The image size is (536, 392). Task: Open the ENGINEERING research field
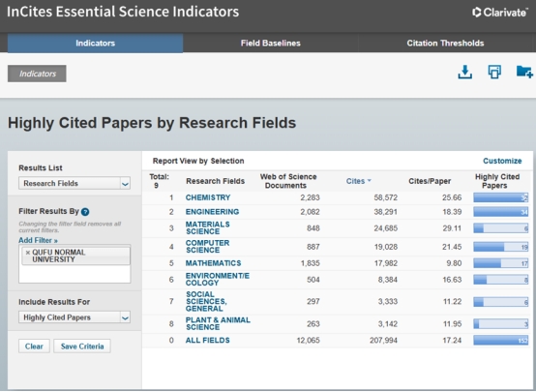pos(212,212)
